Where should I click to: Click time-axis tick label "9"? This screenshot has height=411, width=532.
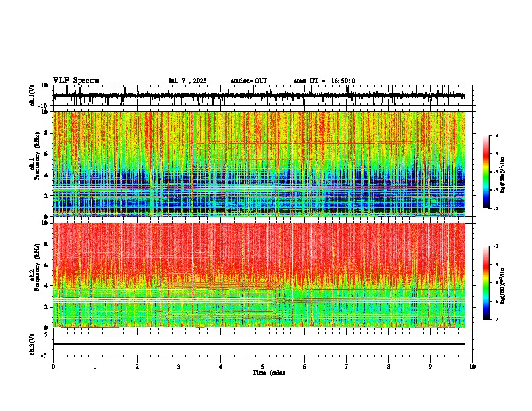tap(430, 367)
